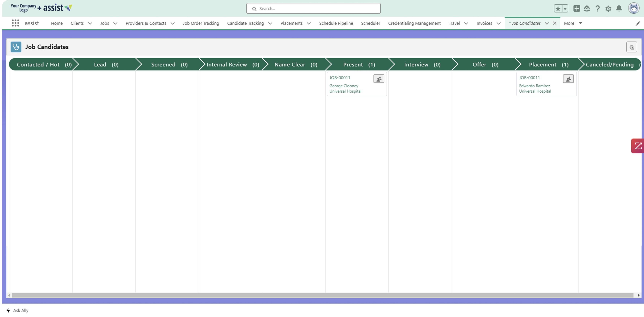This screenshot has height=317, width=644.
Task: Click the company assist logo
Action: (41, 8)
